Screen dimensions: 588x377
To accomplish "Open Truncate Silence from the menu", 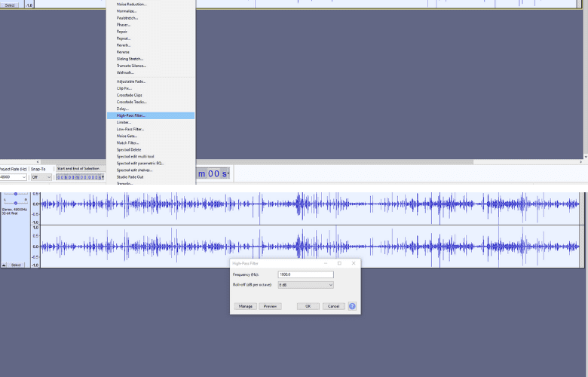I will coord(131,66).
